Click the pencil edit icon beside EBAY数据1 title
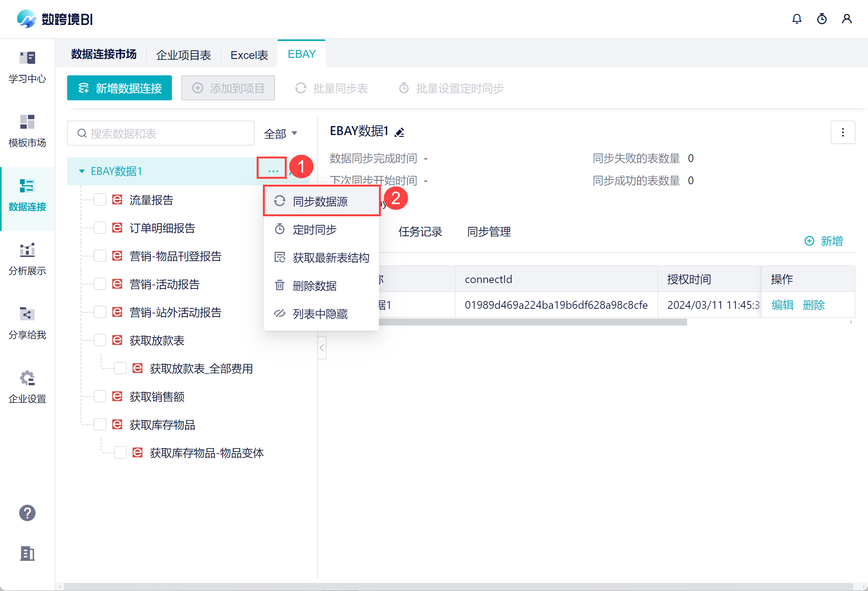This screenshot has height=591, width=868. (x=399, y=132)
